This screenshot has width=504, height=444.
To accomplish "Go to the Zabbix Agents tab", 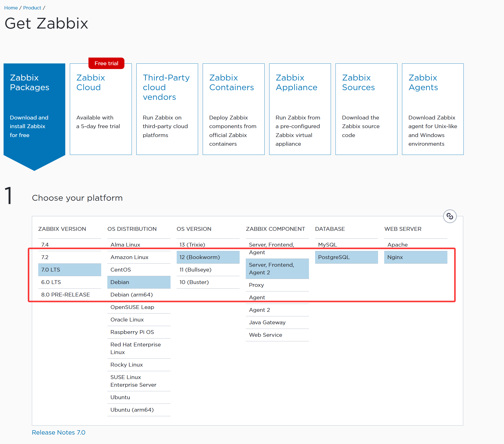I will 433,109.
